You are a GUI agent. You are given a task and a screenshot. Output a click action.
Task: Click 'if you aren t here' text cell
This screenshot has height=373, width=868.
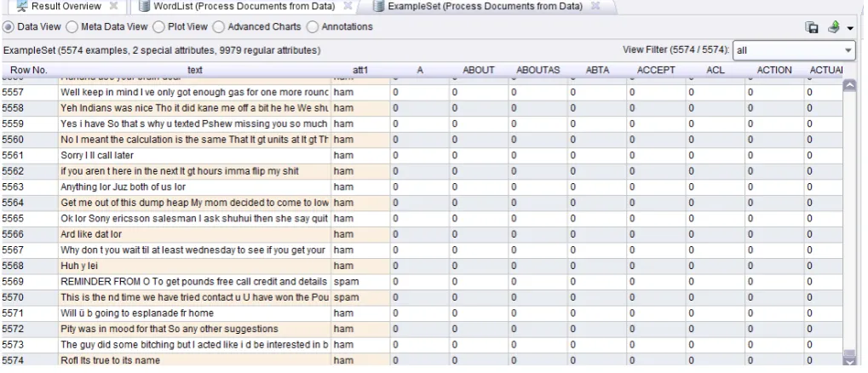click(x=195, y=171)
